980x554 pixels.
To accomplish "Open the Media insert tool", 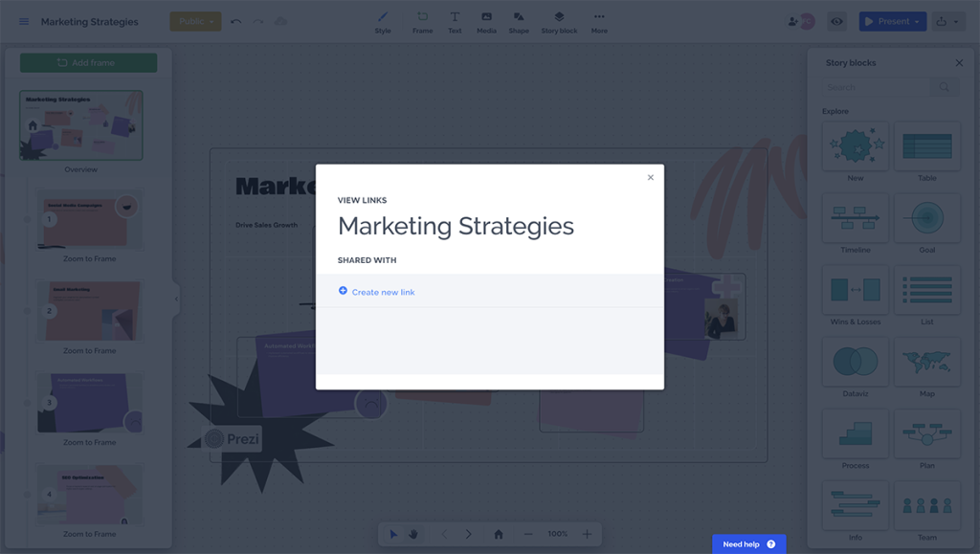I will point(486,21).
